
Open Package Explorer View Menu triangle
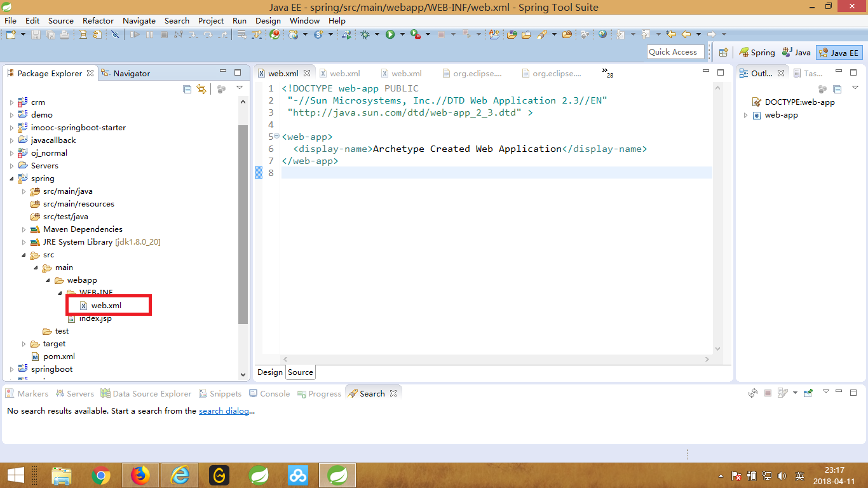pyautogui.click(x=240, y=88)
